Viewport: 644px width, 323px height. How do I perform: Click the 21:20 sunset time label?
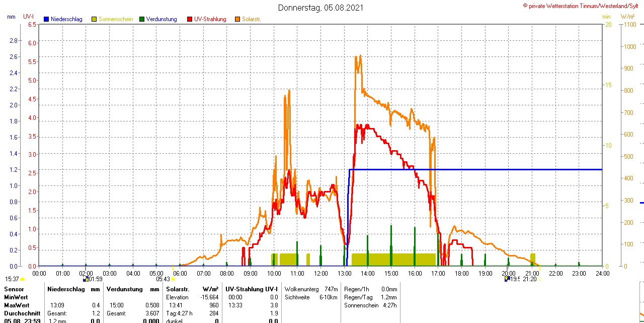pyautogui.click(x=529, y=279)
